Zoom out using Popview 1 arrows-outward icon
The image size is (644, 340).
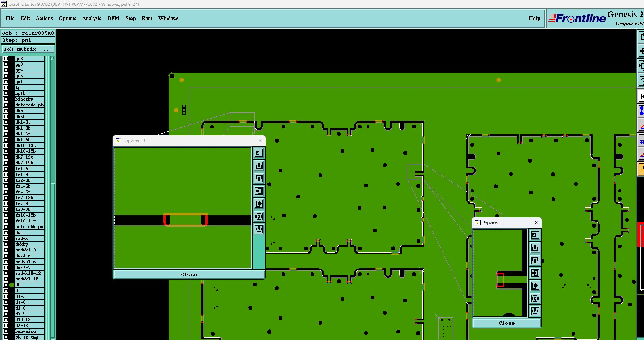coord(259,229)
